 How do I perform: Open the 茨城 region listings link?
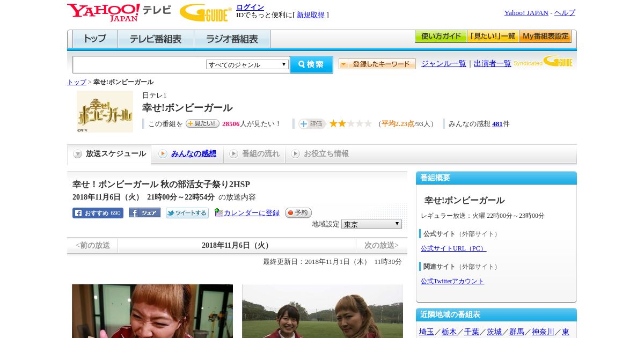click(494, 332)
